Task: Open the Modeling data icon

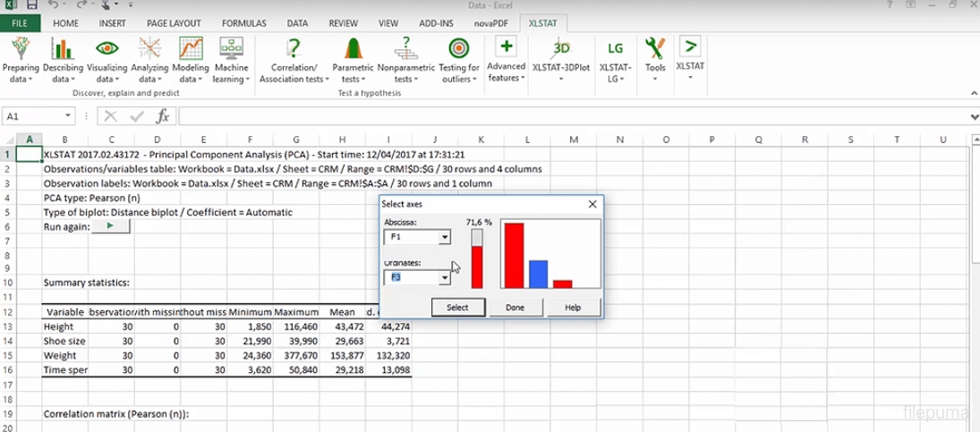Action: (191, 48)
